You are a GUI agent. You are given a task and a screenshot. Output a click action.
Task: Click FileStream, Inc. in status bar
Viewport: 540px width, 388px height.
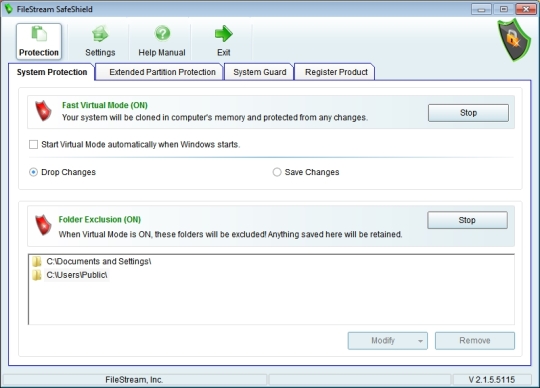134,379
